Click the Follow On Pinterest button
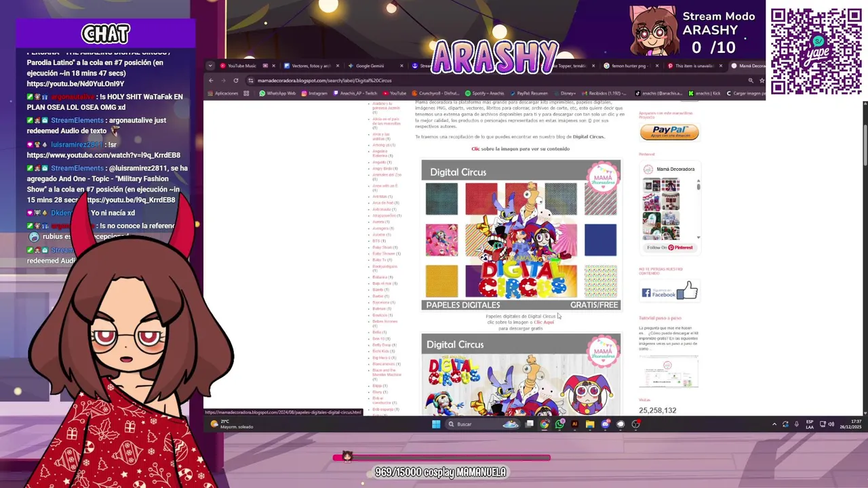 pyautogui.click(x=670, y=247)
